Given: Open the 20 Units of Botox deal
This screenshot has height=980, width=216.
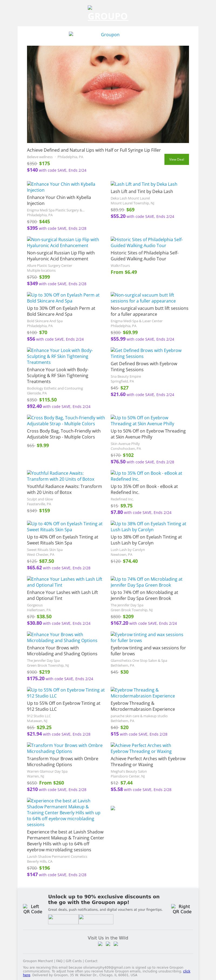Looking at the screenshot, I should (x=64, y=489).
